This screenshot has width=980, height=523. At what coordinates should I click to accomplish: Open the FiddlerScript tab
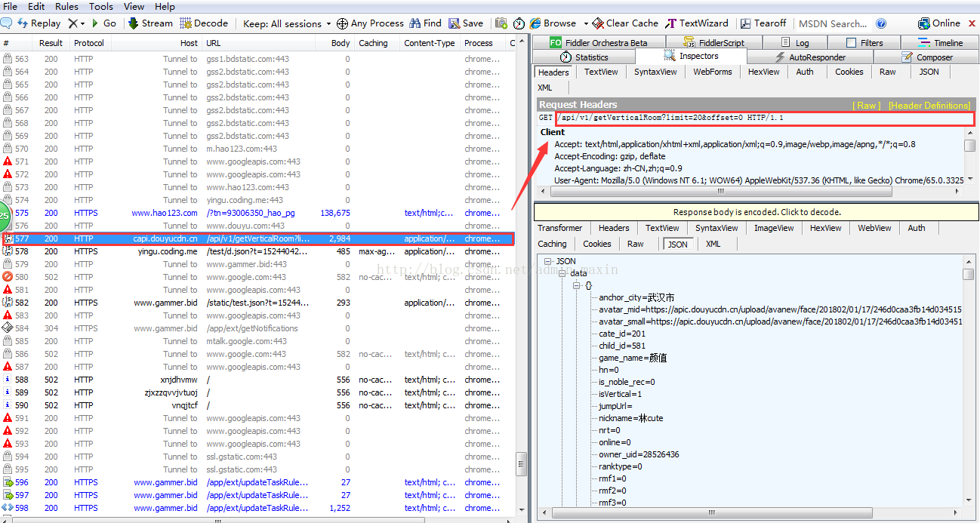[x=713, y=43]
